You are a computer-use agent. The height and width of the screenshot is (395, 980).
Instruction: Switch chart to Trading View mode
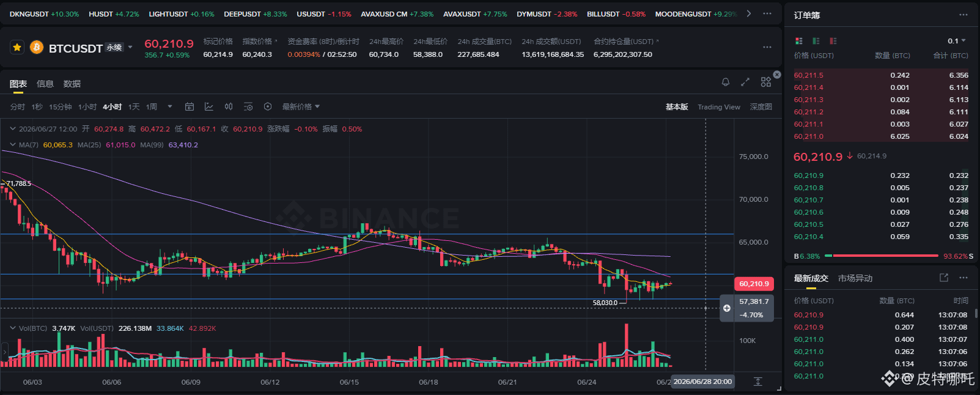tap(719, 107)
